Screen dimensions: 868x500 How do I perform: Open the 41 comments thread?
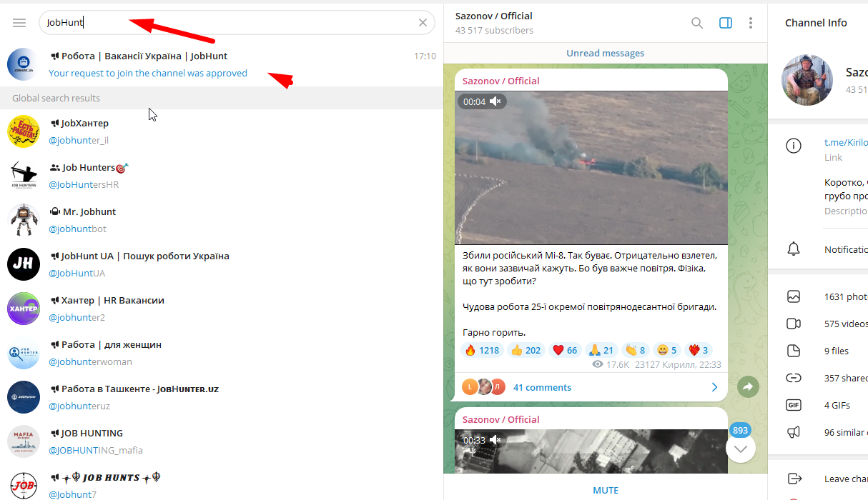tap(542, 387)
